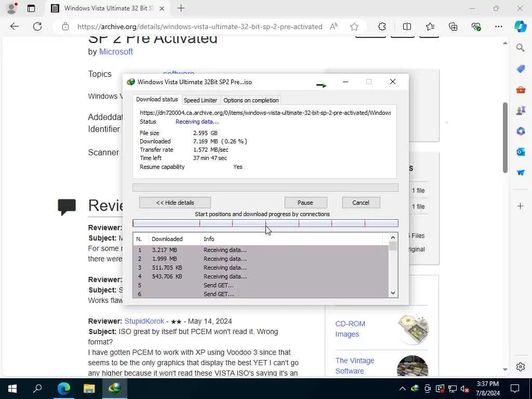
Task: Pause the download
Action: pos(305,203)
